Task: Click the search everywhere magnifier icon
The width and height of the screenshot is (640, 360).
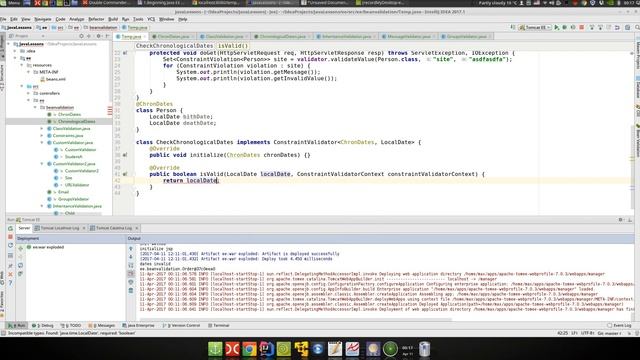Action: point(637,27)
